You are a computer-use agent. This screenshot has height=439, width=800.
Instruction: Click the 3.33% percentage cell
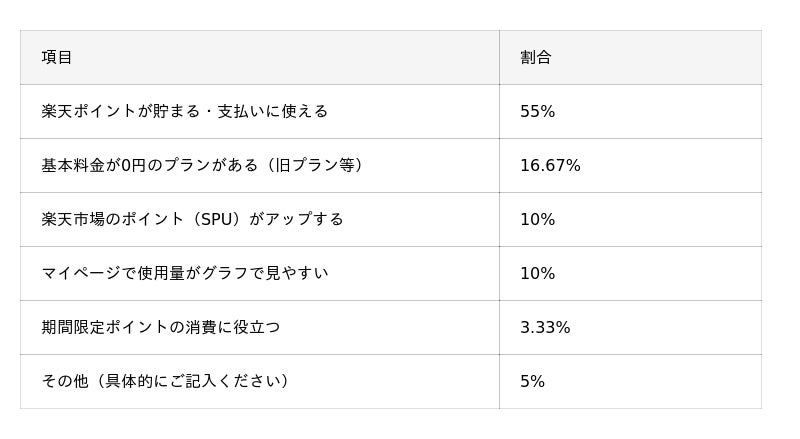pyautogui.click(x=545, y=327)
